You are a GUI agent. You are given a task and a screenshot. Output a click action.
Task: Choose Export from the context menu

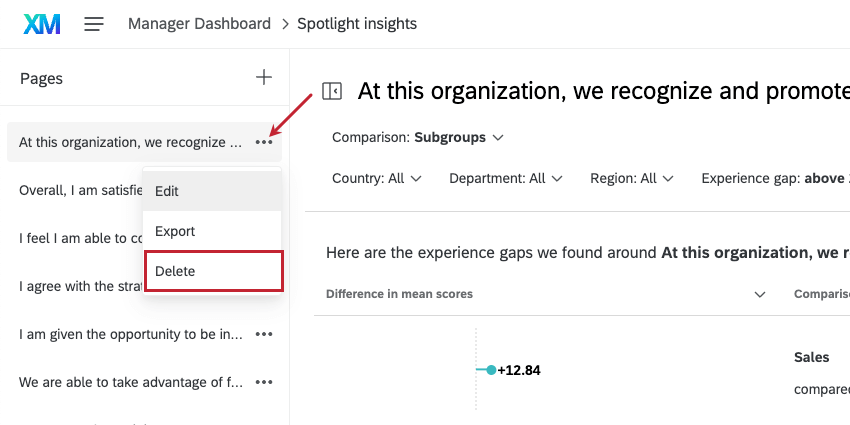coord(175,231)
